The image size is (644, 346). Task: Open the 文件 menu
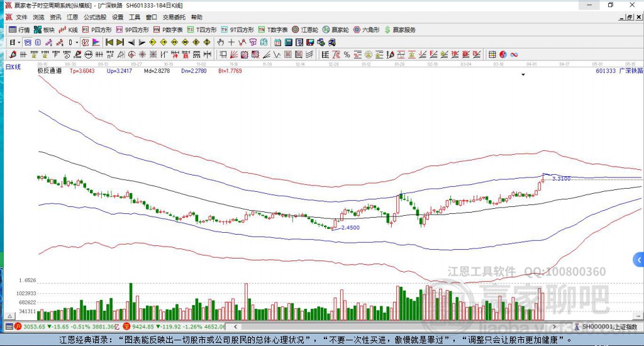[21, 17]
